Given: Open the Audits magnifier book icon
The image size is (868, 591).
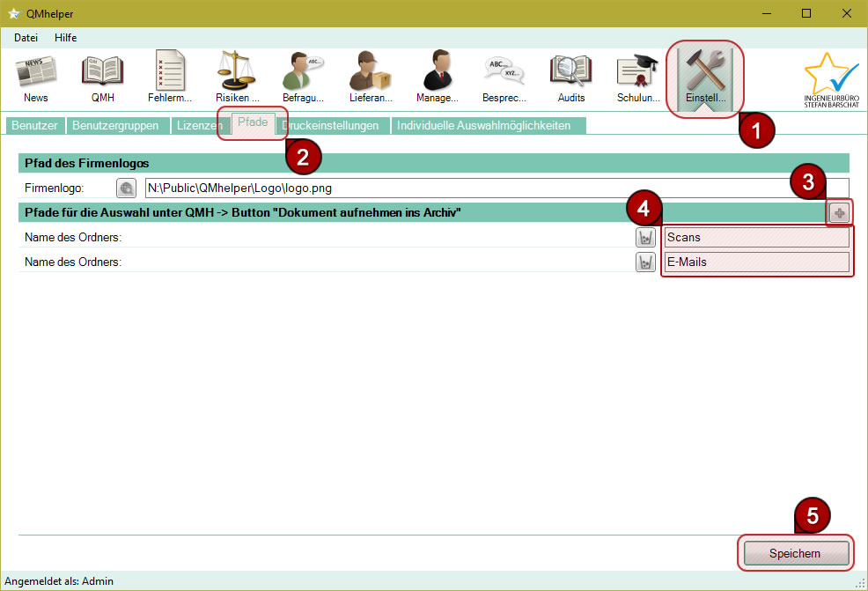Looking at the screenshot, I should [571, 78].
